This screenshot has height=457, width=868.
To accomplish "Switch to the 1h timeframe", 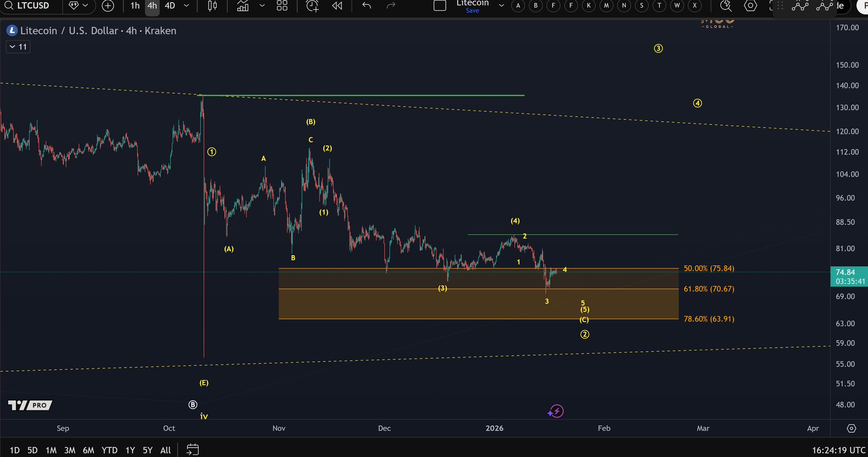I will click(135, 6).
